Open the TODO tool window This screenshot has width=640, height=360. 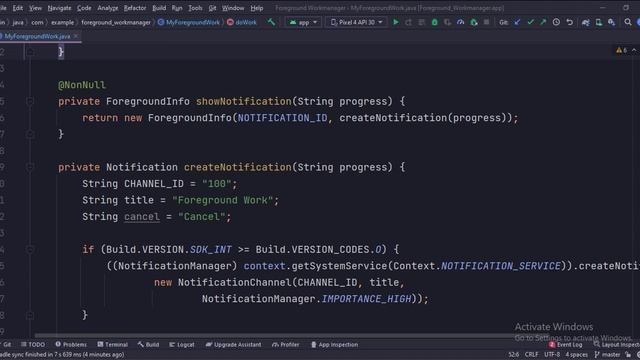33,344
